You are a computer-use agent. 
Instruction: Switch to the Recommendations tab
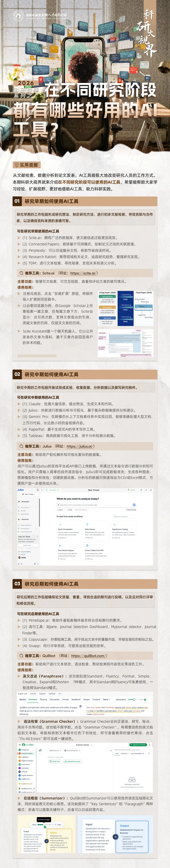click(137, 753)
